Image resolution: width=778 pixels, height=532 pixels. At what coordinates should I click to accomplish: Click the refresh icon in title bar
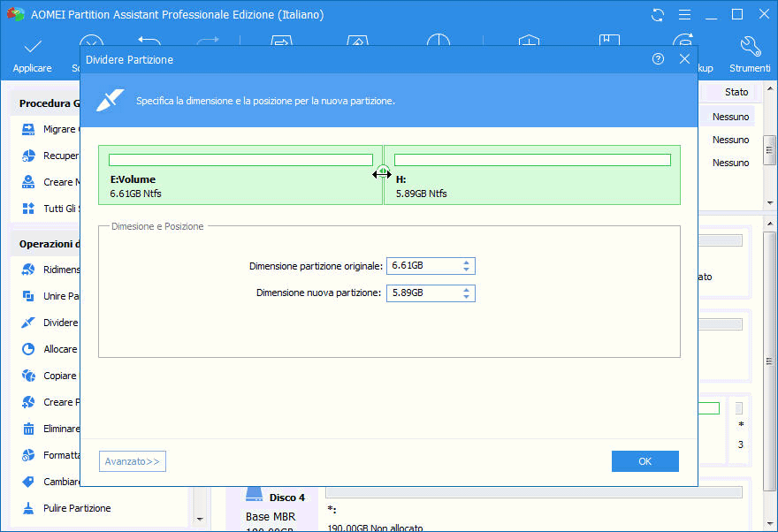[658, 15]
